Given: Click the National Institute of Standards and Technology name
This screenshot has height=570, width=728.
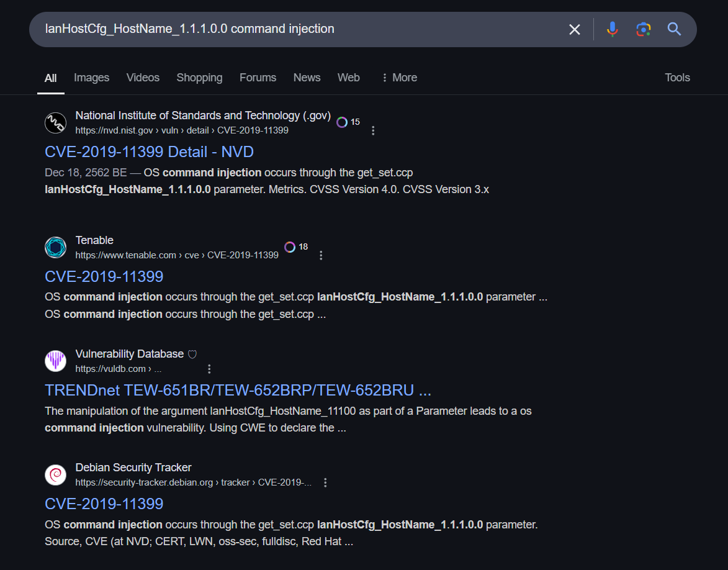Looking at the screenshot, I should pos(203,115).
